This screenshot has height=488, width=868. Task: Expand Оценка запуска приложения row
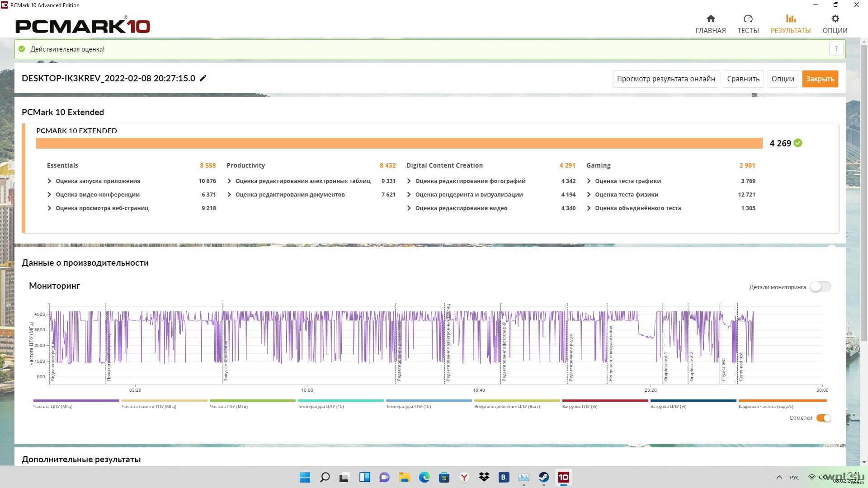click(x=49, y=181)
